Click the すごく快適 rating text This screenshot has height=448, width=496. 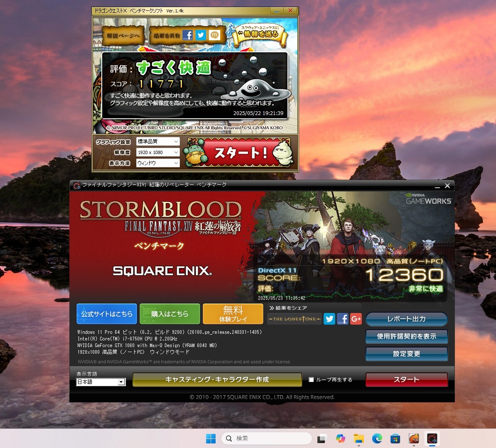click(x=174, y=68)
